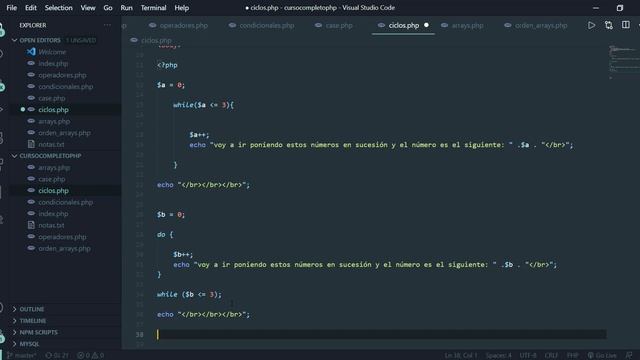Open orden_arrays.php in Open Editors list
This screenshot has height=360, width=640.
coord(64,133)
